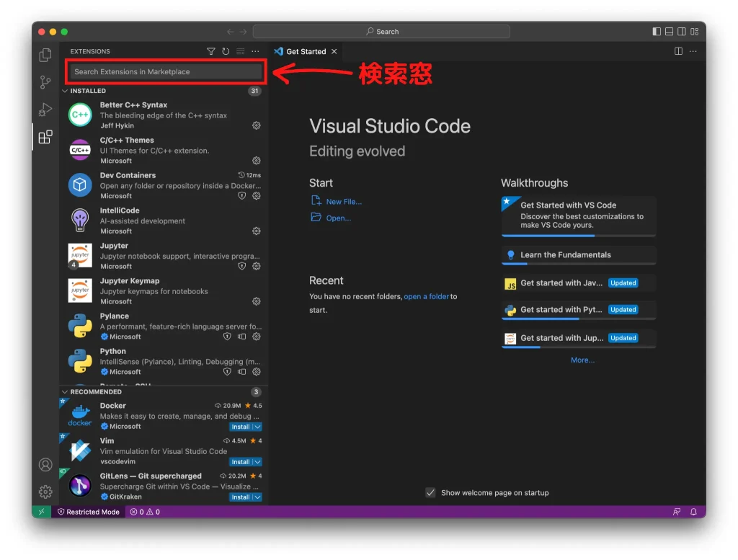Viewport: 738px width, 560px height.
Task: Toggle the primary side bar
Action: (x=657, y=32)
